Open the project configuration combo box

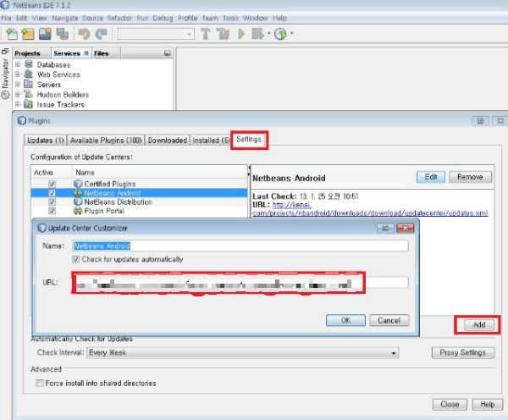[156, 34]
